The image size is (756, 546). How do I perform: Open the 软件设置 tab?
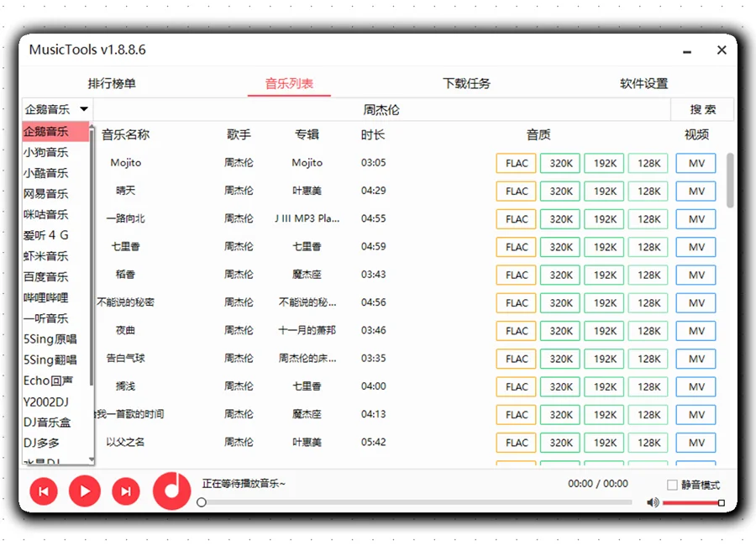tap(643, 83)
